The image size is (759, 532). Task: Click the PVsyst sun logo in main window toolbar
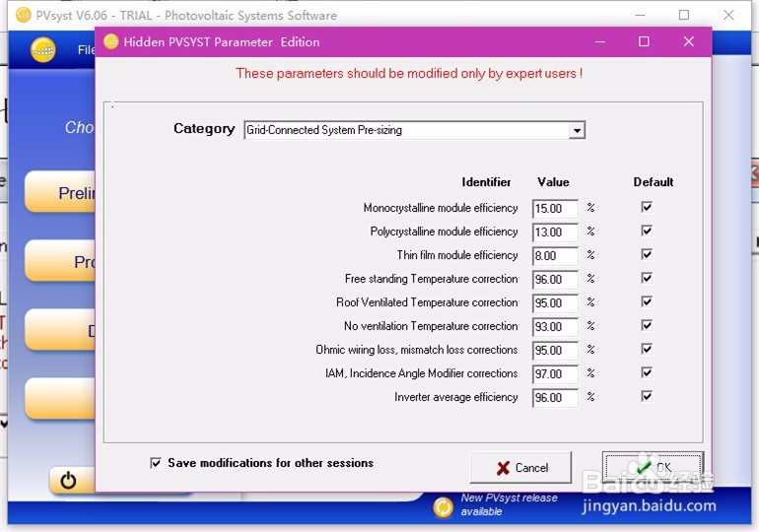[43, 50]
